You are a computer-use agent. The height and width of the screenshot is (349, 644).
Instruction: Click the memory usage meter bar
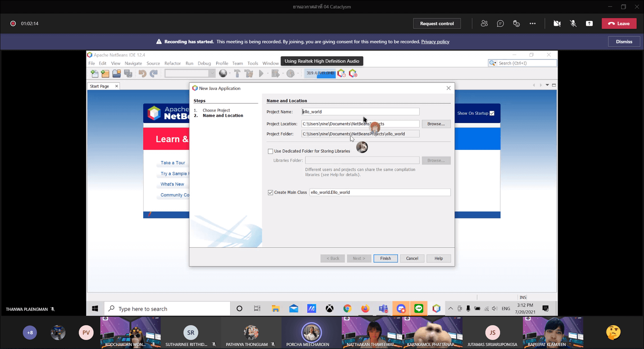[x=320, y=73]
